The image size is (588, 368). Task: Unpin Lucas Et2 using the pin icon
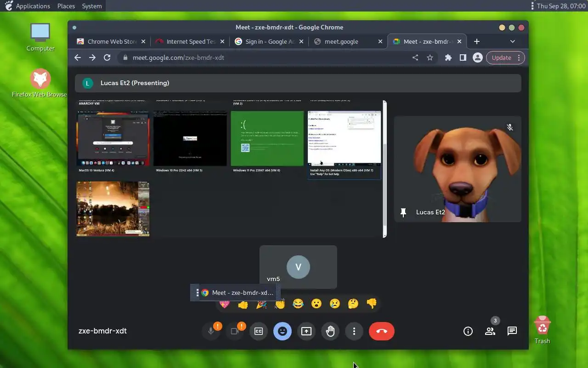coord(403,213)
